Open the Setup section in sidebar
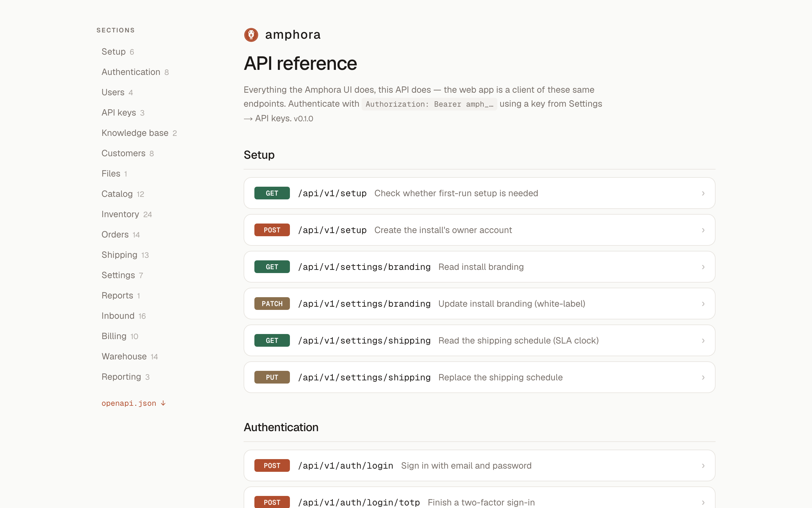 click(x=118, y=52)
